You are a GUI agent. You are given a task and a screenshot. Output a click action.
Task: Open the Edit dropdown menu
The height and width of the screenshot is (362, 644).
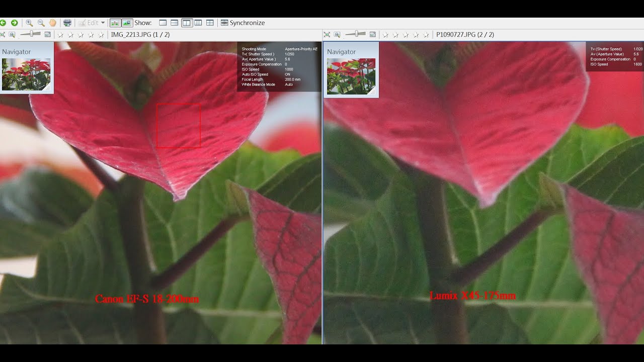(92, 23)
